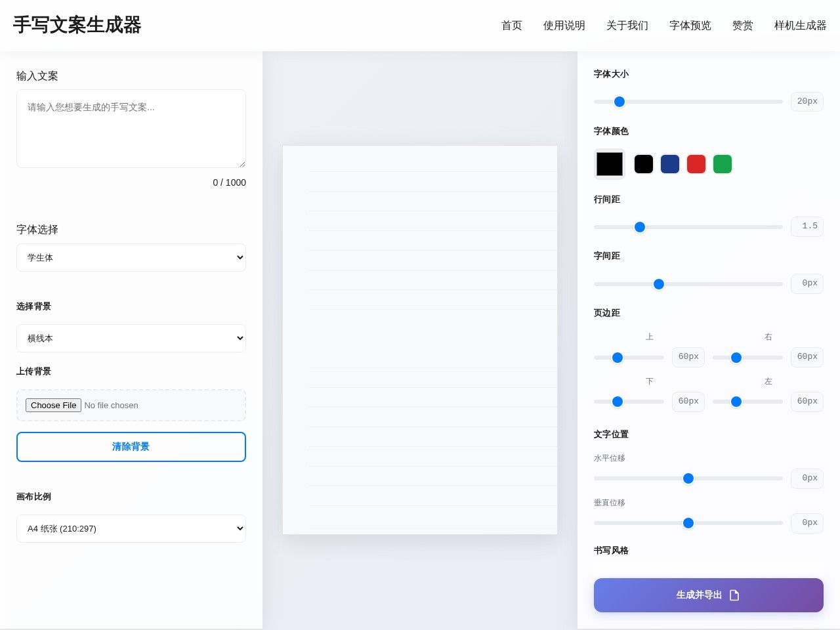
Task: Focus the 输入文案 text area
Action: click(x=131, y=129)
